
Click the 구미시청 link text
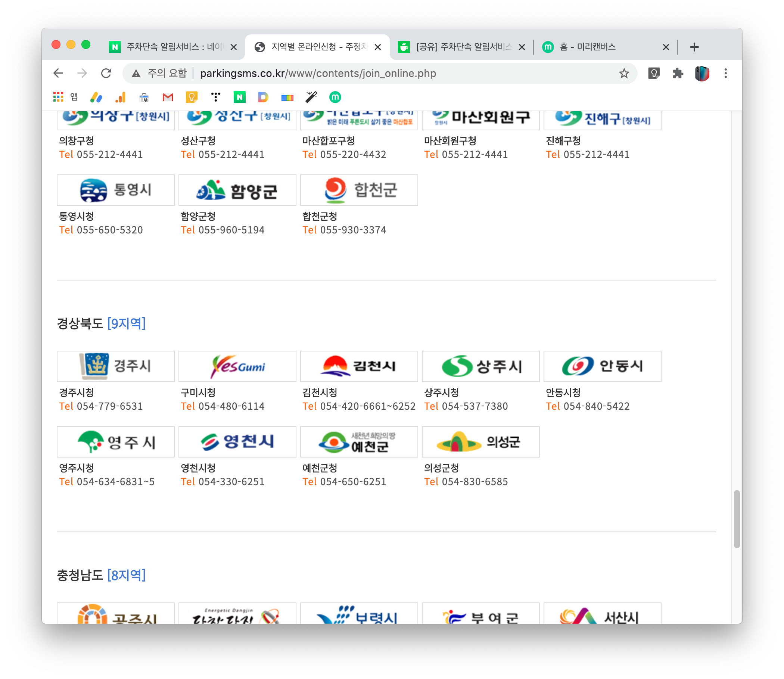198,392
